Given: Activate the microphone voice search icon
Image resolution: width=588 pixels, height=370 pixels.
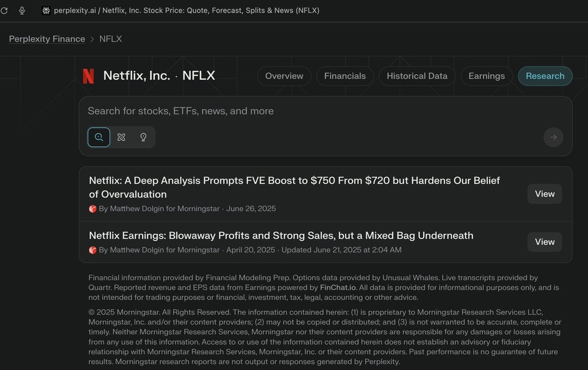Looking at the screenshot, I should (x=22, y=11).
